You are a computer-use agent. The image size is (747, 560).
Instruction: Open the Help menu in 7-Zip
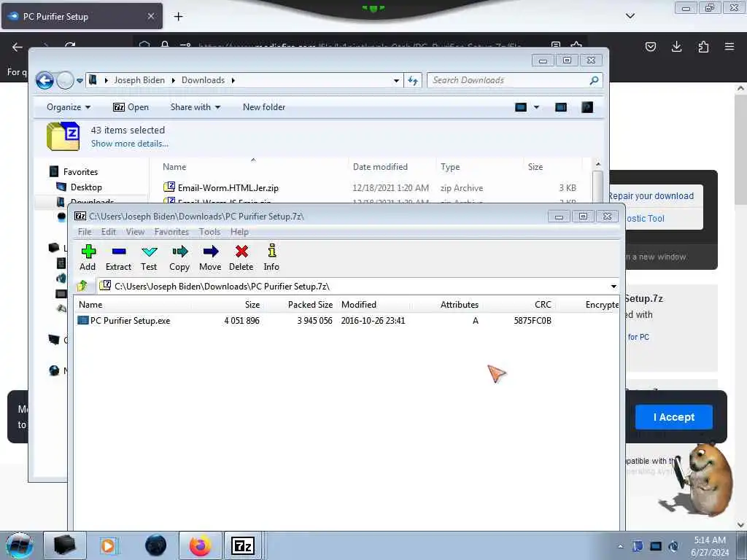tap(239, 232)
